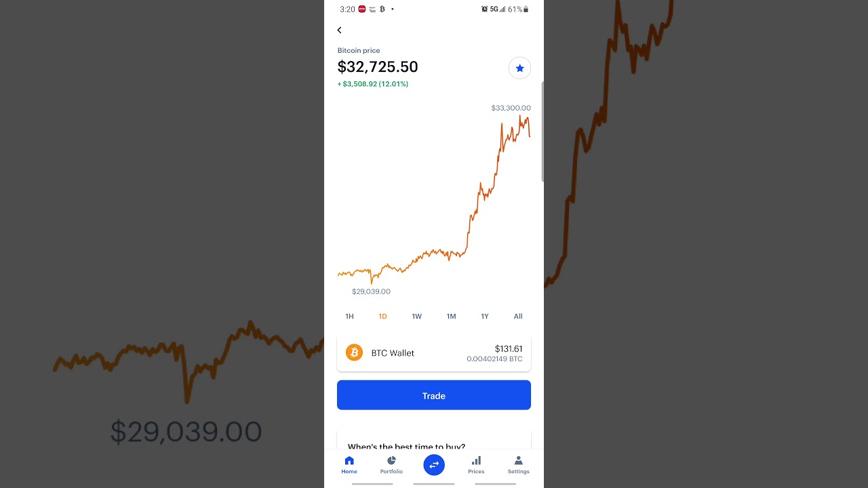
Task: Tap the blue swap trade icon
Action: click(x=434, y=464)
